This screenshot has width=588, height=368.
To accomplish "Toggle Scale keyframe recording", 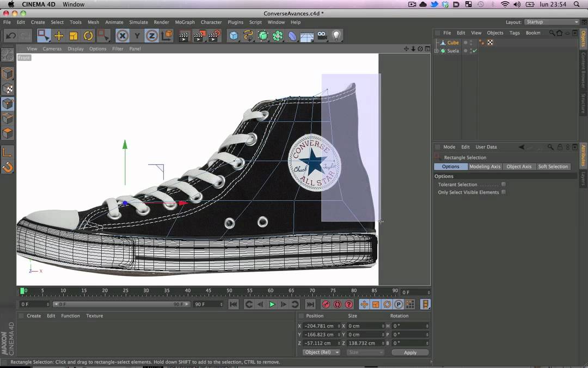I will point(376,305).
